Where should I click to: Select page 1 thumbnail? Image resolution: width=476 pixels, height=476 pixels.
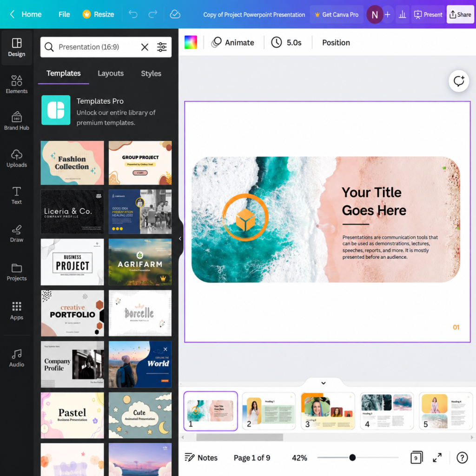[211, 411]
